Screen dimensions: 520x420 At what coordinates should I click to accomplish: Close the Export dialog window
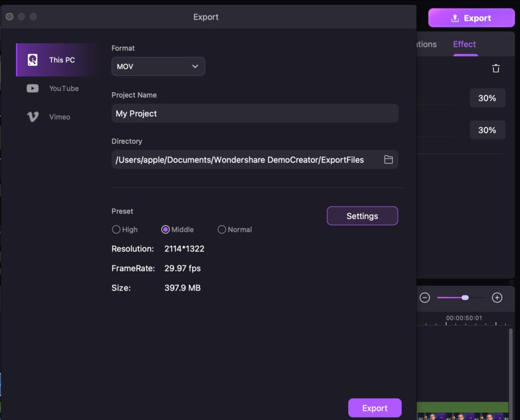click(x=10, y=17)
